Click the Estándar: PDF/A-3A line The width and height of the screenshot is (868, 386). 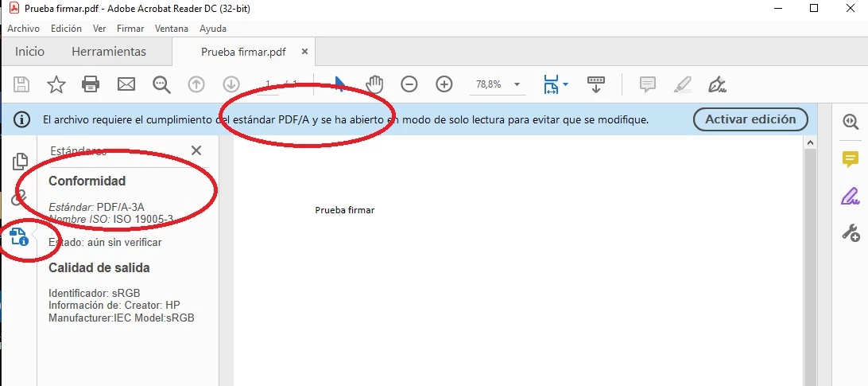96,208
